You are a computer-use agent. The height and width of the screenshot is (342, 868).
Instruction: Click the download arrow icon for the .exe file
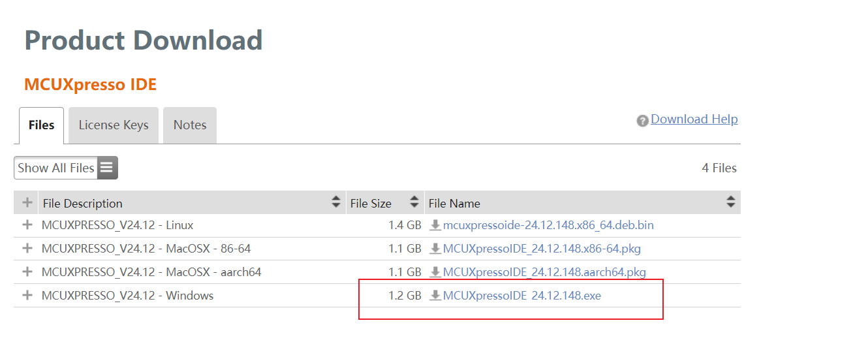coord(435,296)
